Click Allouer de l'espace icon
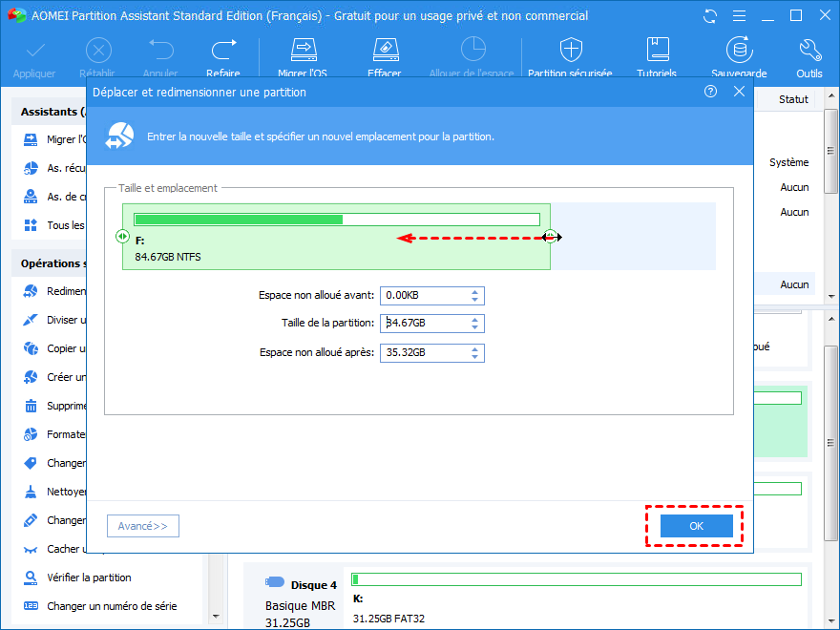This screenshot has height=630, width=840. (x=473, y=50)
